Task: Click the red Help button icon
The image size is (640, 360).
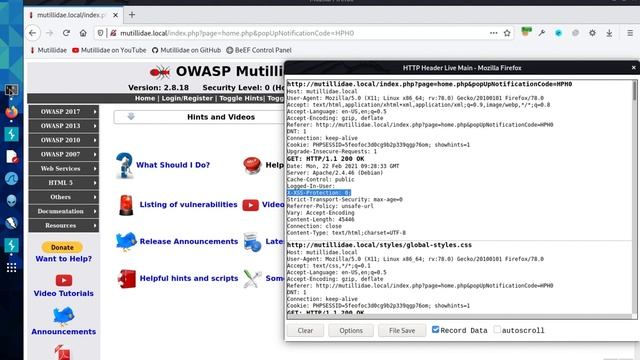Action: (x=252, y=165)
